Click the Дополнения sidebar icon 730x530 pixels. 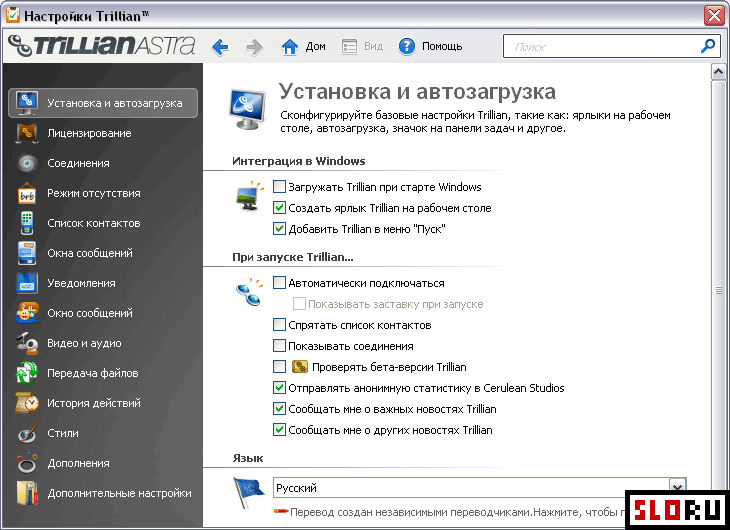click(x=27, y=463)
